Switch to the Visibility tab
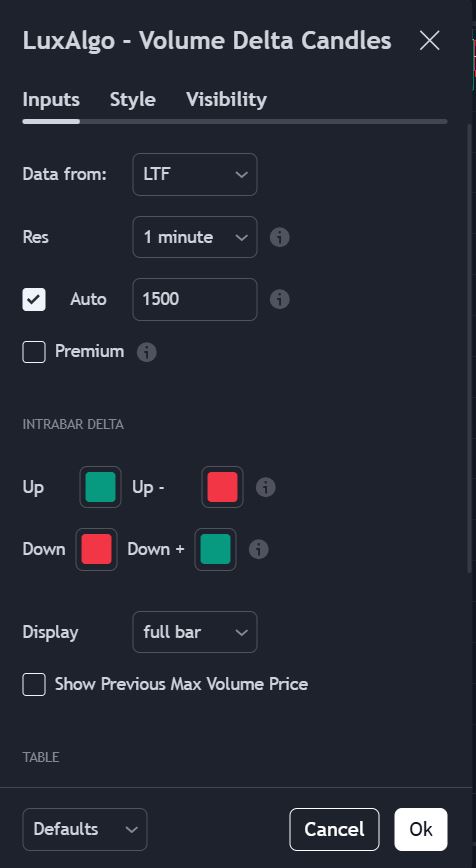476x868 pixels. pos(226,100)
